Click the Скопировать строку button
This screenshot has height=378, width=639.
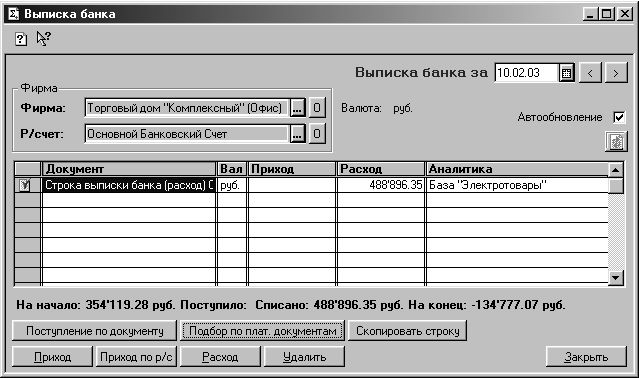(x=408, y=331)
